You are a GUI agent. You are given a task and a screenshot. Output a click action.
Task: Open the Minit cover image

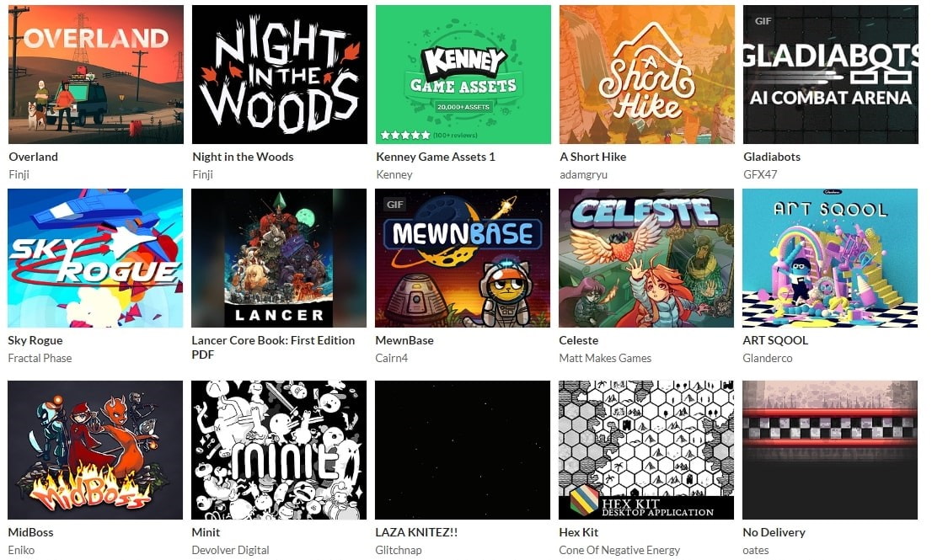pos(279,450)
